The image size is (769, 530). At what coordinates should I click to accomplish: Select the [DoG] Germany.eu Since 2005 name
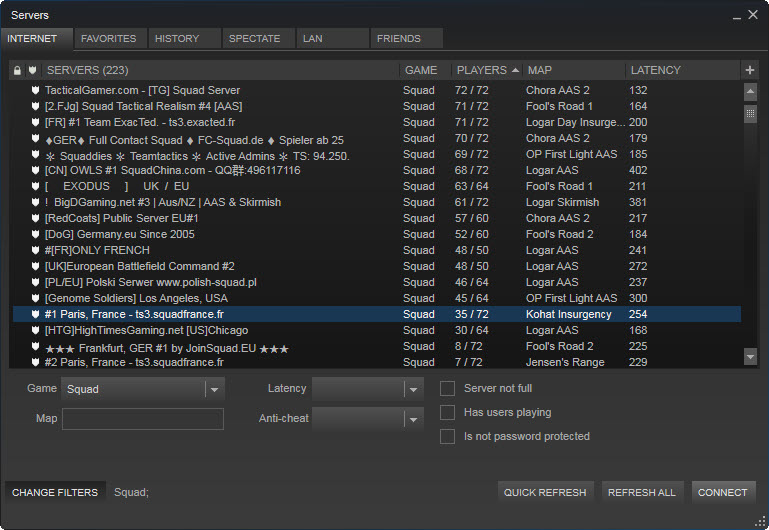click(119, 234)
